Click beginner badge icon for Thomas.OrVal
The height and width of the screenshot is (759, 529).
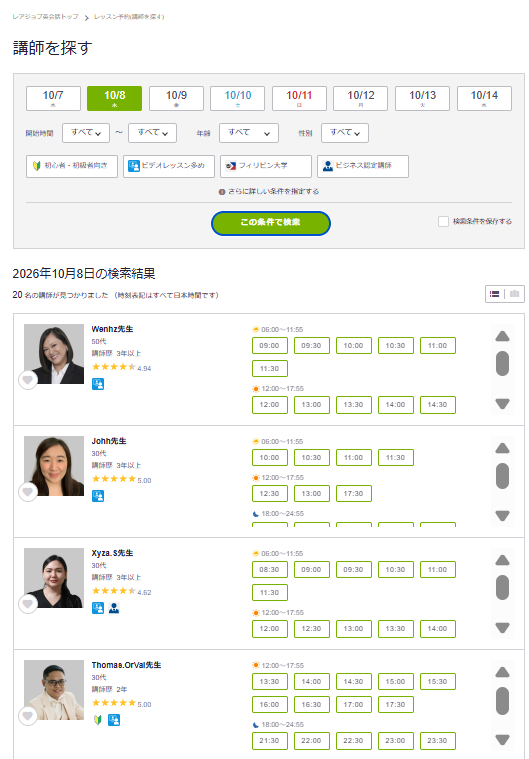[x=97, y=720]
